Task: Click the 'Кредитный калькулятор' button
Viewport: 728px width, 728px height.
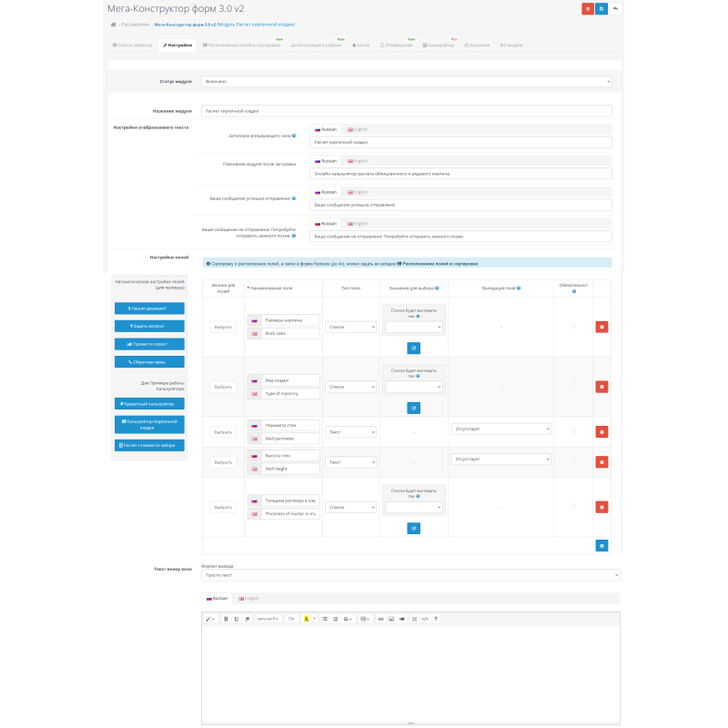Action: 149,403
